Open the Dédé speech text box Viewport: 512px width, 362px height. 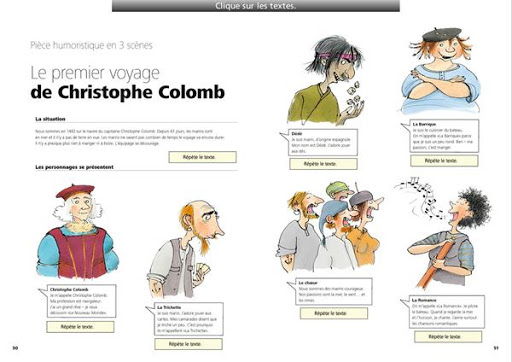(x=323, y=142)
